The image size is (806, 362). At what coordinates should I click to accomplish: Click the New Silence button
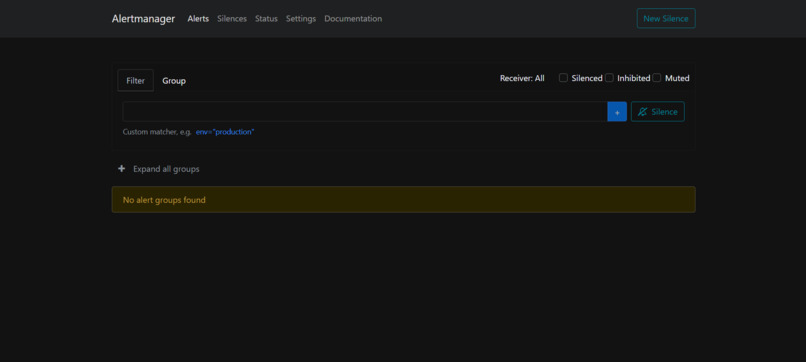666,19
